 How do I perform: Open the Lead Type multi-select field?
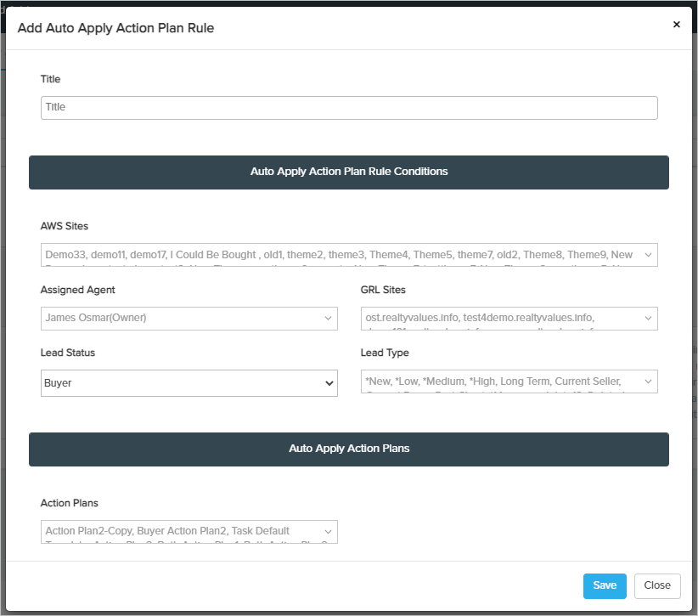499,381
